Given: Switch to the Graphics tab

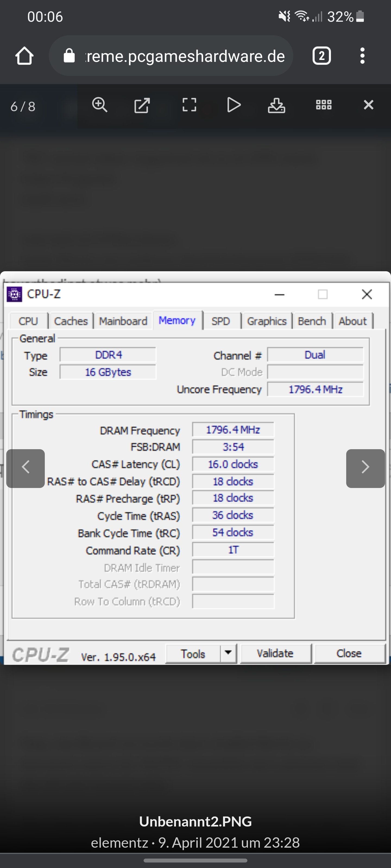Looking at the screenshot, I should 267,321.
